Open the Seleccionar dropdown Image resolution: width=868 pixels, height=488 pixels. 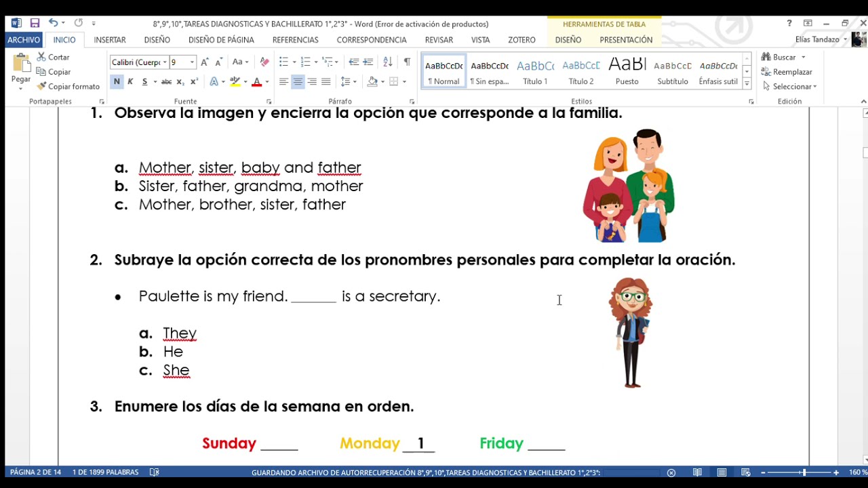tap(790, 87)
